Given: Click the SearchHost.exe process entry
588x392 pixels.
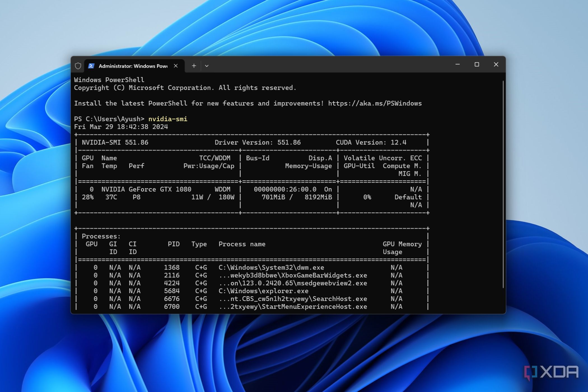Looking at the screenshot, I should (x=293, y=299).
